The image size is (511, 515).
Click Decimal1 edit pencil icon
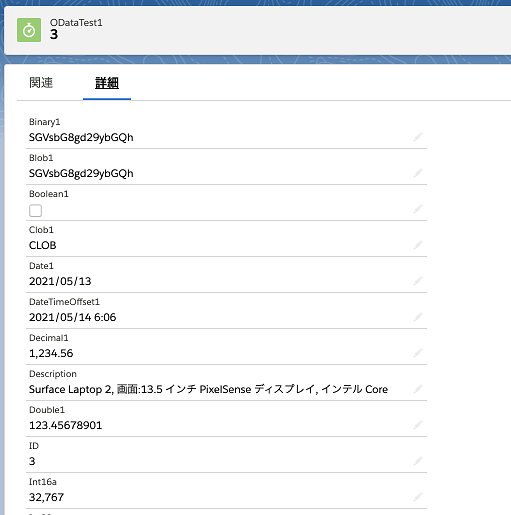[x=418, y=353]
